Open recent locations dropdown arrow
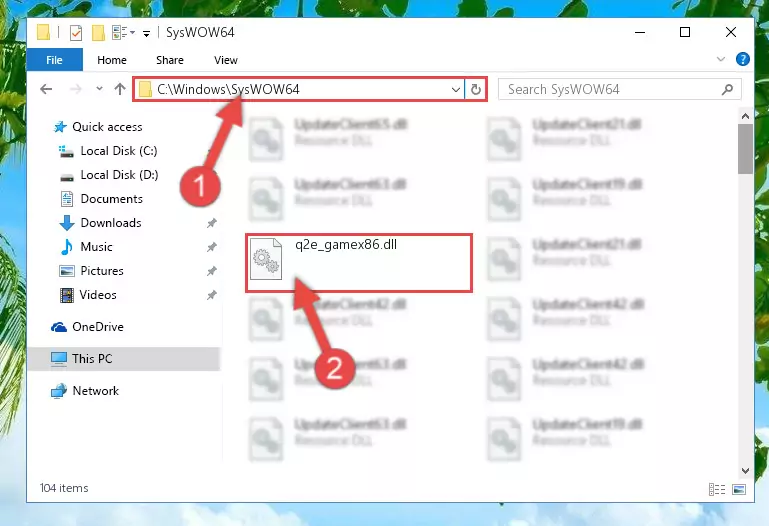The image size is (769, 526). click(x=100, y=89)
